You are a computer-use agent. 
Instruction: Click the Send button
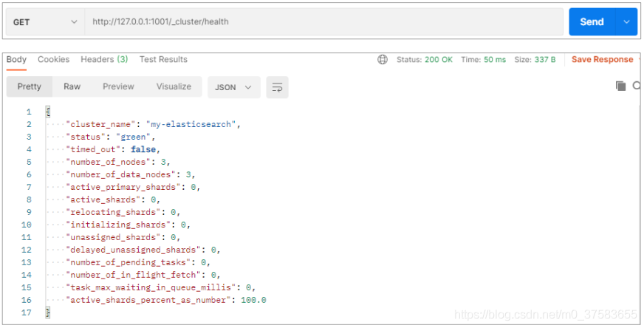[592, 21]
